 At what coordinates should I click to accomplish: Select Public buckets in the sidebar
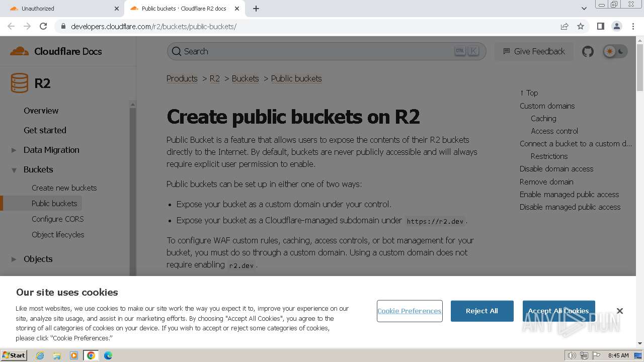[54, 203]
